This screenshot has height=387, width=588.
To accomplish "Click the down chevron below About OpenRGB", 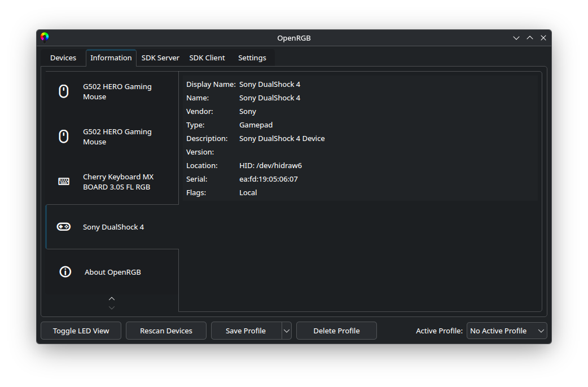I will pyautogui.click(x=112, y=308).
